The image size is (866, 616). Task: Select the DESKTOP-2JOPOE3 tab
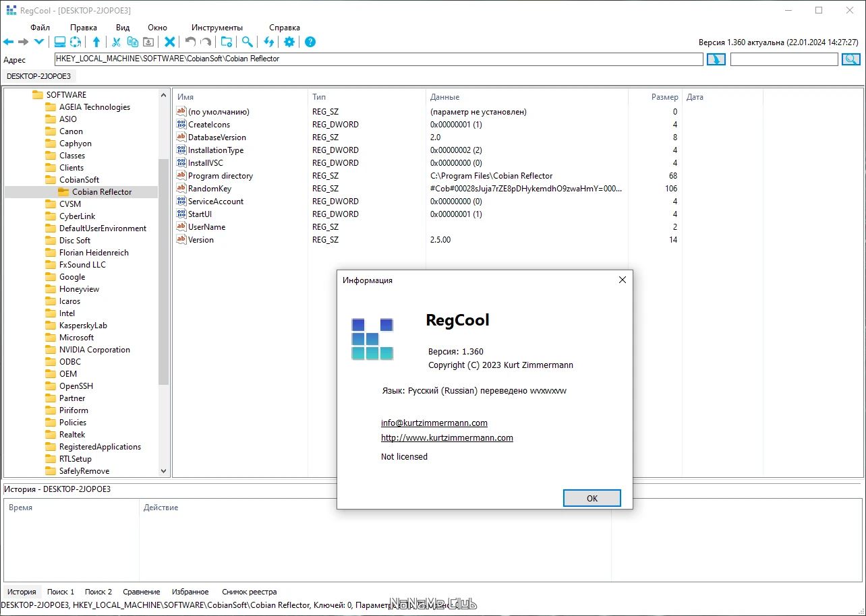(x=38, y=76)
